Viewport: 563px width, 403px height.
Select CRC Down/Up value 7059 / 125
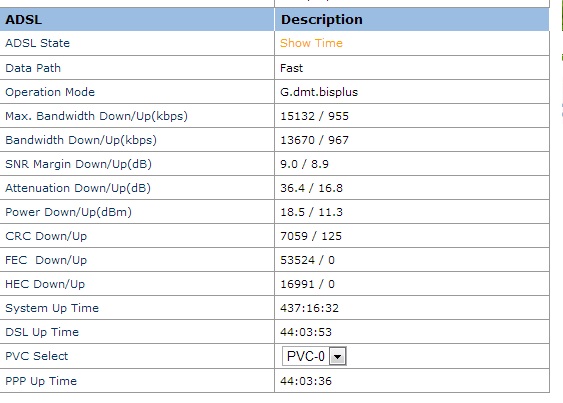pos(311,236)
